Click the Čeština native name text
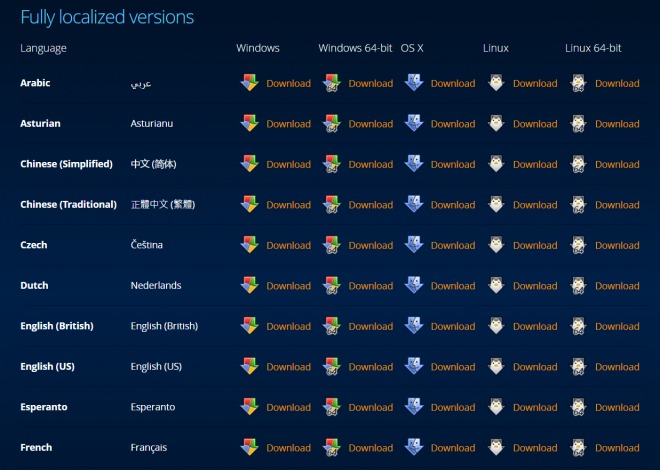The height and width of the screenshot is (470, 660). [146, 244]
